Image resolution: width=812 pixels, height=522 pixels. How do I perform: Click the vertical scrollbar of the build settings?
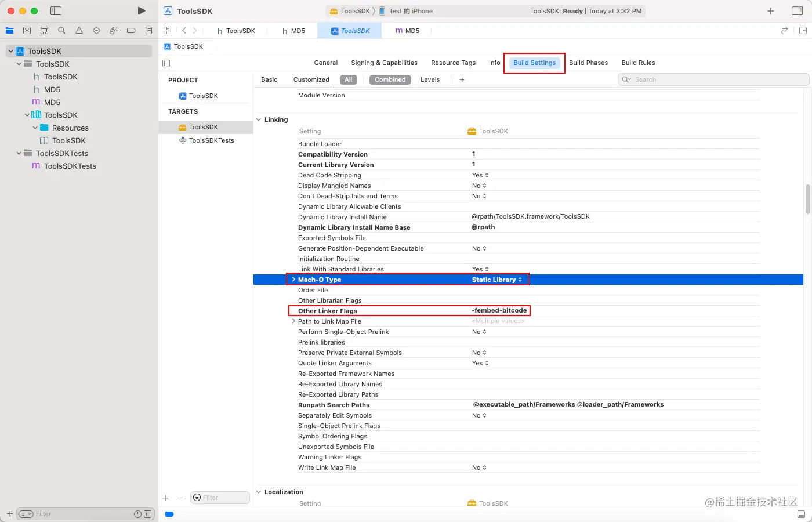pyautogui.click(x=807, y=199)
